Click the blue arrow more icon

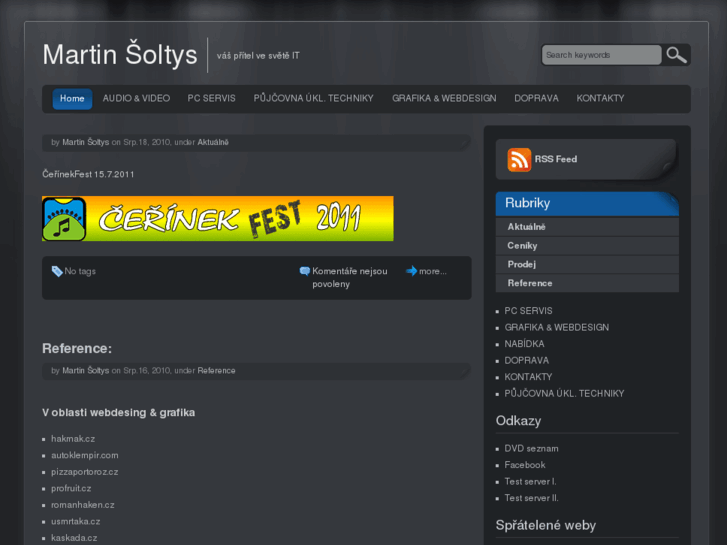tap(411, 271)
